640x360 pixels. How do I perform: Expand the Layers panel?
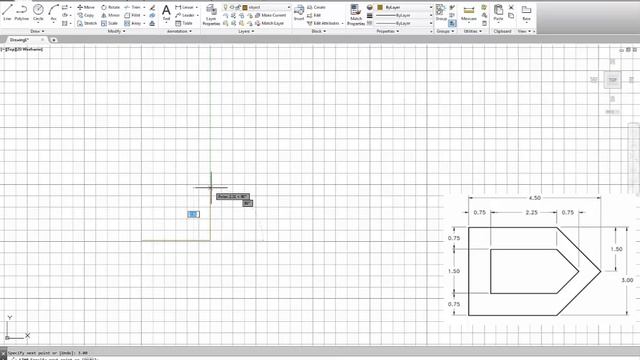pos(246,31)
